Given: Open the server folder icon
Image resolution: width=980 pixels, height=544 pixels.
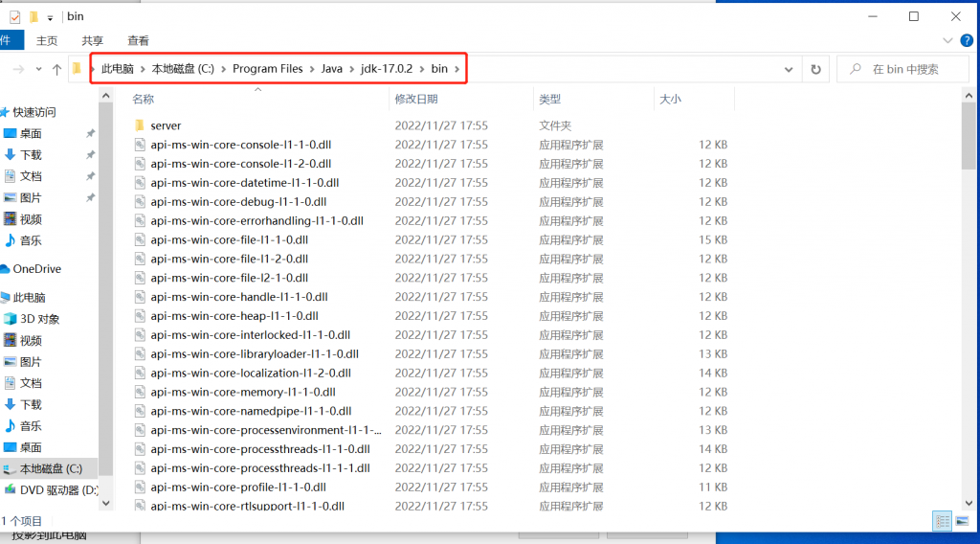Looking at the screenshot, I should 140,125.
